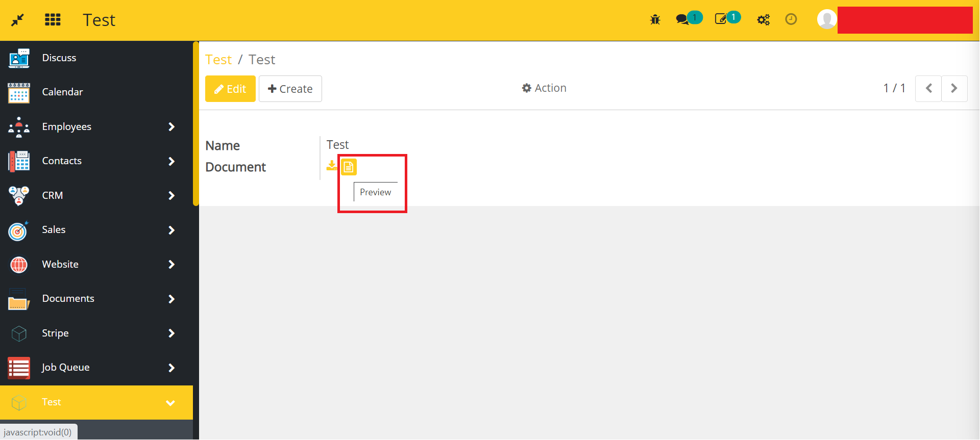Open the Action dropdown menu
The width and height of the screenshot is (980, 440).
tap(544, 88)
